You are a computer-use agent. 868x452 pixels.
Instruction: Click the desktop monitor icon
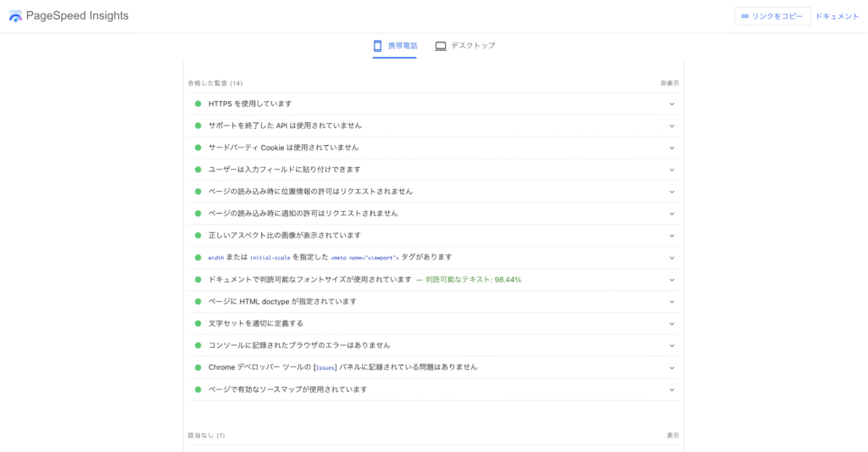[x=441, y=46]
